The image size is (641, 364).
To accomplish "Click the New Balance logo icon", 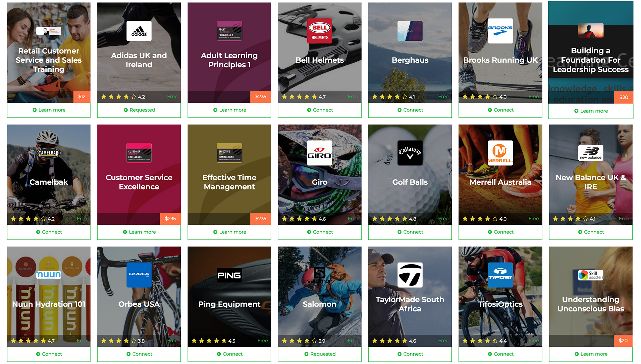I will click(591, 153).
